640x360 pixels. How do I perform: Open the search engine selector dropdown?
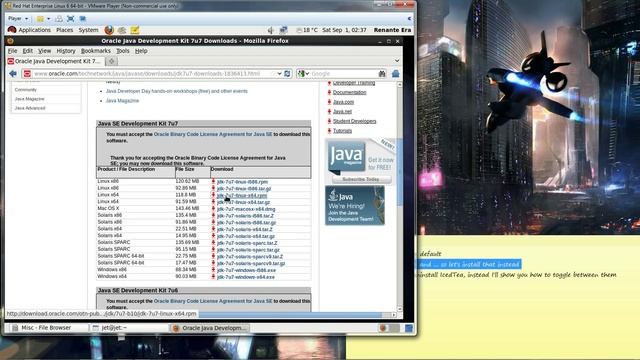click(x=303, y=73)
